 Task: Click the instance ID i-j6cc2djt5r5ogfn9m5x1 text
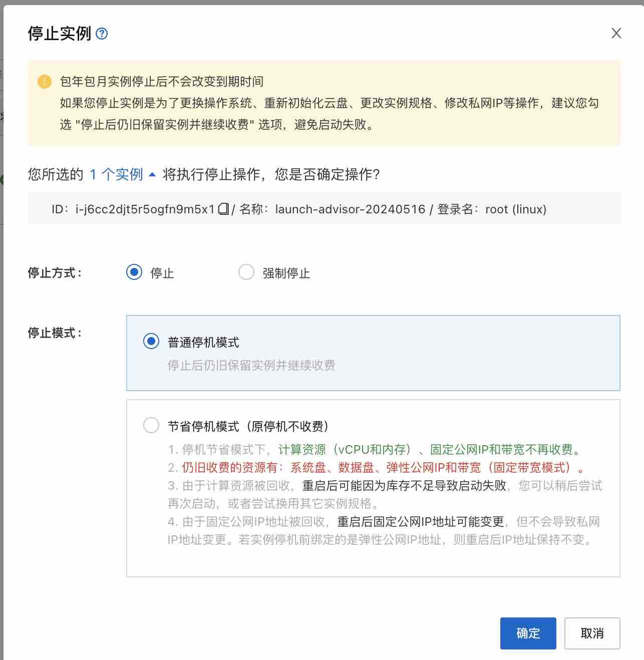click(x=145, y=209)
